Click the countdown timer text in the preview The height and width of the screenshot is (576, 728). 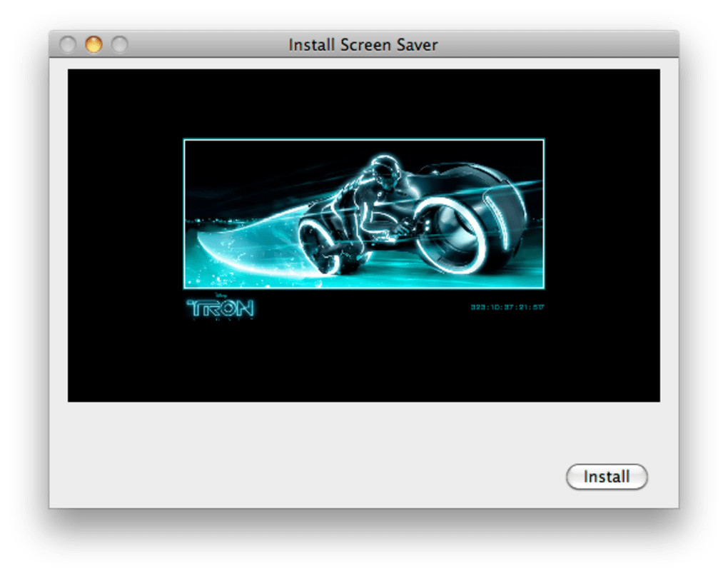[x=507, y=307]
